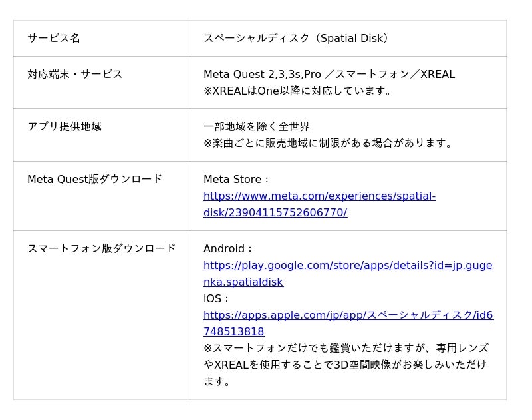Viewport: 532px width, 420px height.
Task: Click the サービス名 row label
Action: click(54, 39)
